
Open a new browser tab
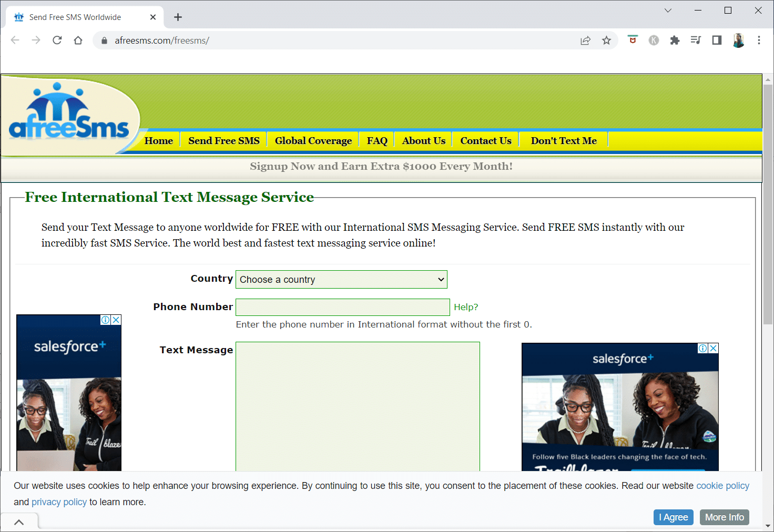tap(178, 17)
